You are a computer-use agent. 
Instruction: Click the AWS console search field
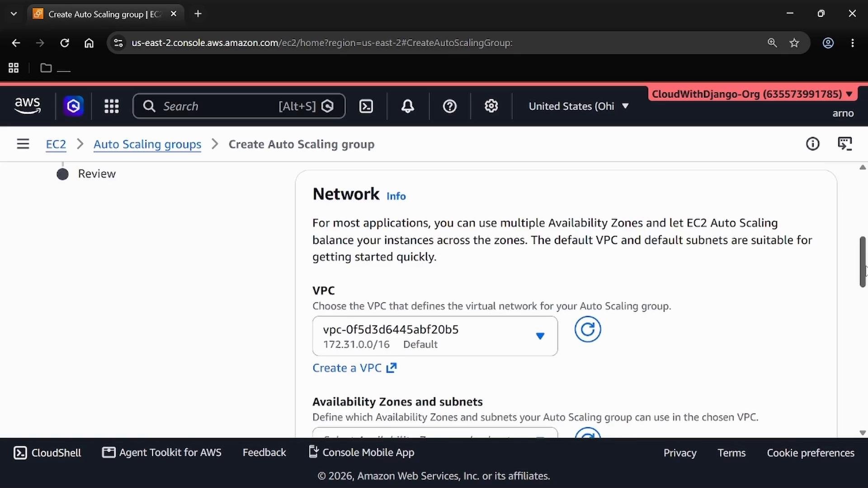[239, 106]
